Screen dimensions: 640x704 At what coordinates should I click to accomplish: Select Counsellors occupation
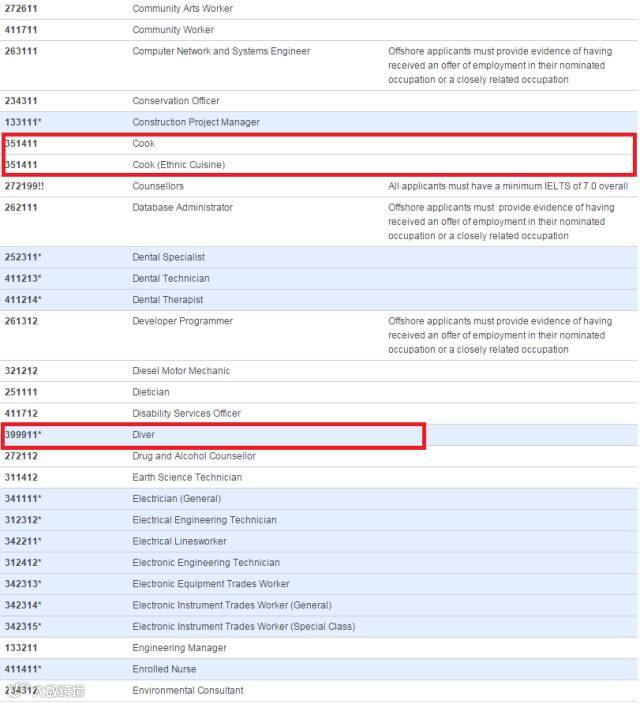[x=158, y=186]
